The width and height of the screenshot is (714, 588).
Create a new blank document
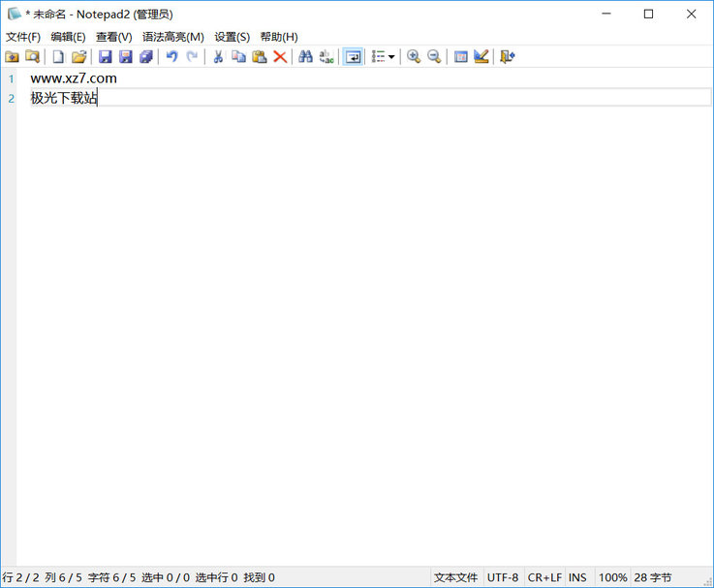[x=58, y=57]
